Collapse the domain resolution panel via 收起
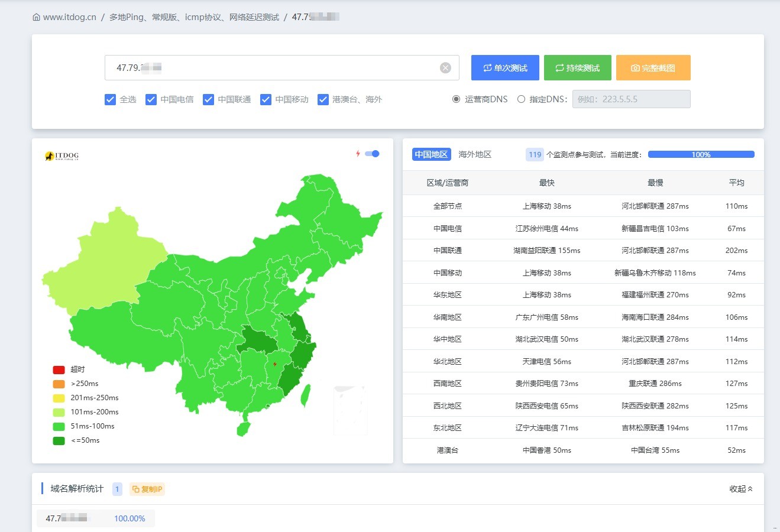The image size is (780, 532). pos(740,489)
